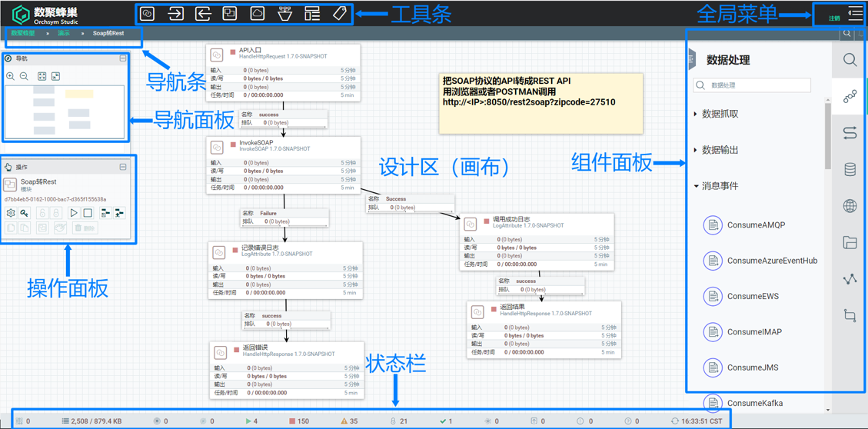868x429 pixels.
Task: Click the label tag toolbar icon
Action: click(339, 14)
